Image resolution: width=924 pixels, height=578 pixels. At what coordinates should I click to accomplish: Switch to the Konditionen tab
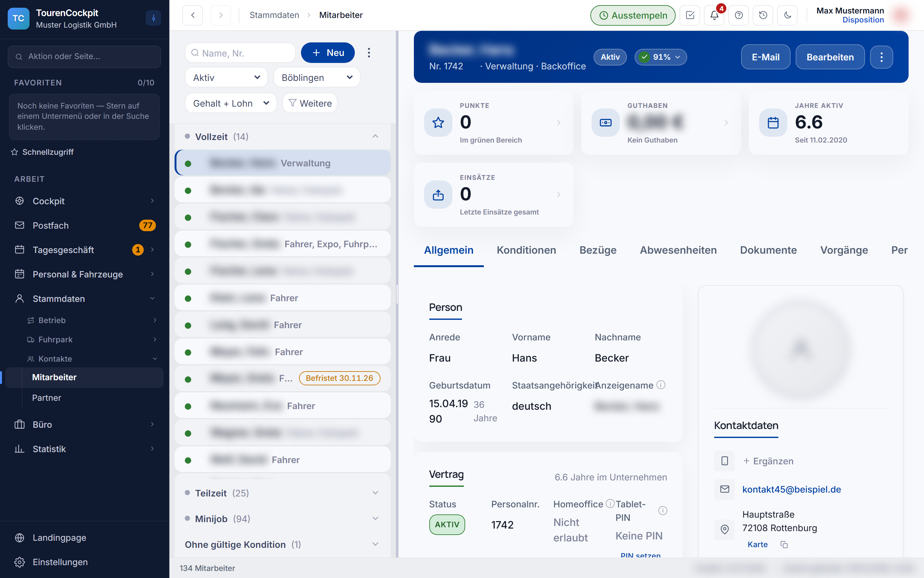pyautogui.click(x=526, y=250)
